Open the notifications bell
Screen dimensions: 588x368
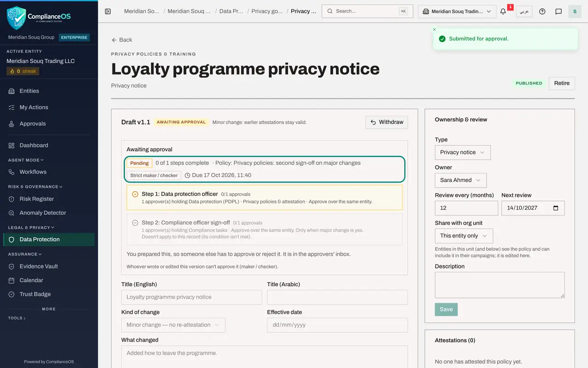[503, 11]
